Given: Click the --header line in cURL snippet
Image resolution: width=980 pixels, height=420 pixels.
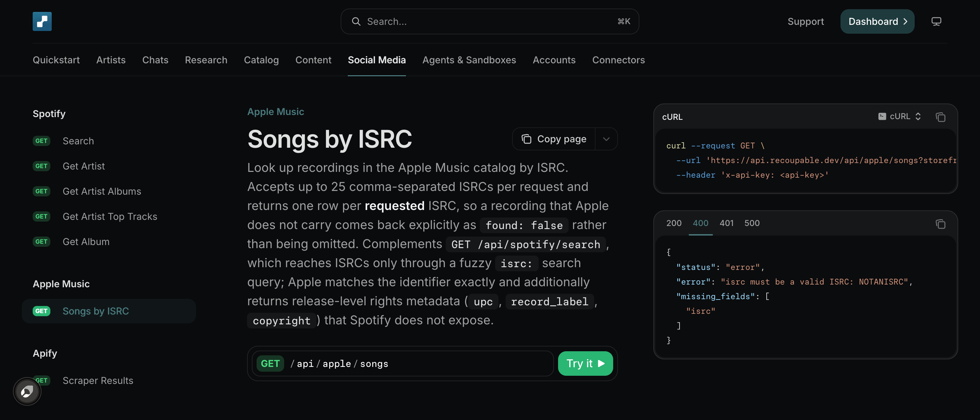Looking at the screenshot, I should (x=752, y=175).
